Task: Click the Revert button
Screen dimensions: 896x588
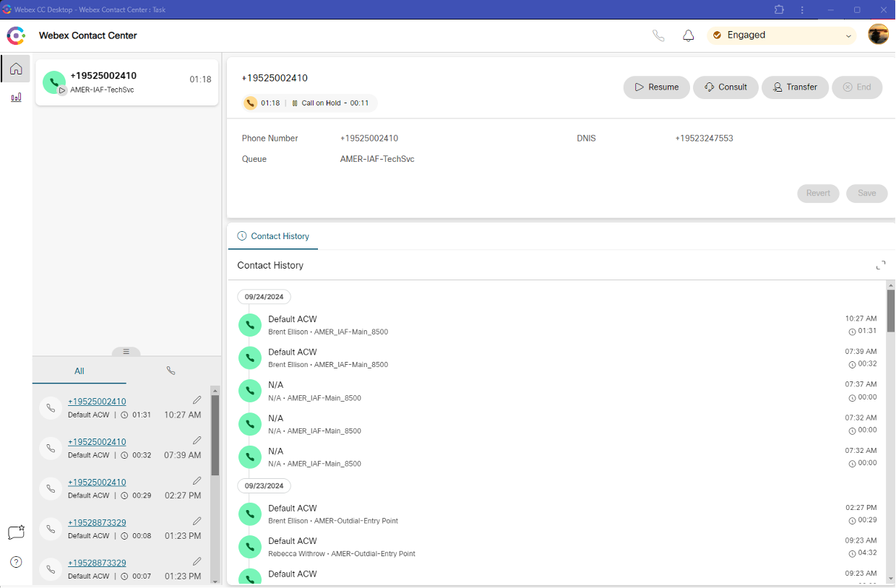Action: click(x=818, y=194)
